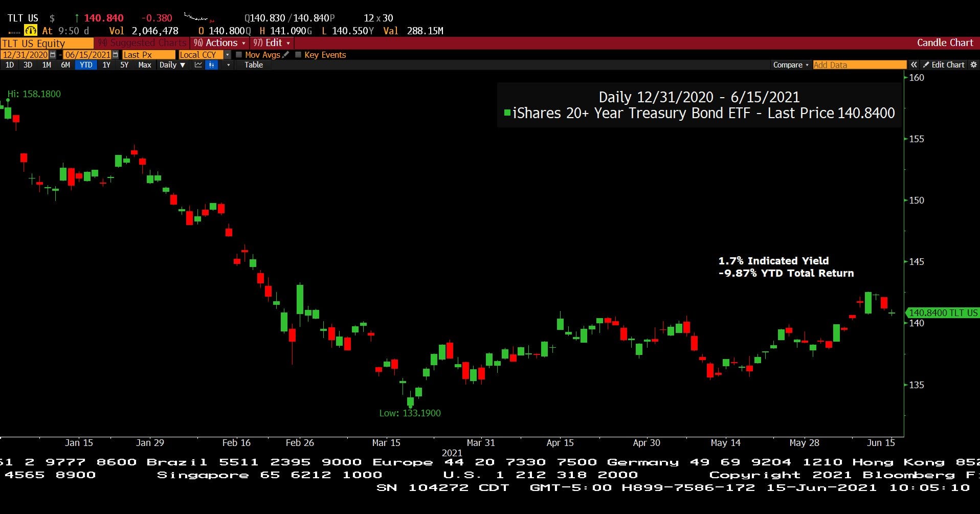Click the 1.7% Indicated Yield annotation
Image resolution: width=980 pixels, height=514 pixels.
(x=773, y=261)
